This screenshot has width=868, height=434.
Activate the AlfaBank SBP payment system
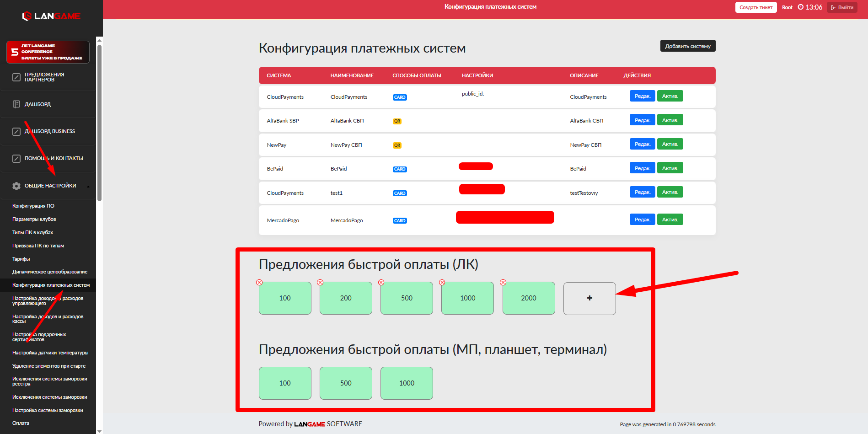[x=670, y=120]
